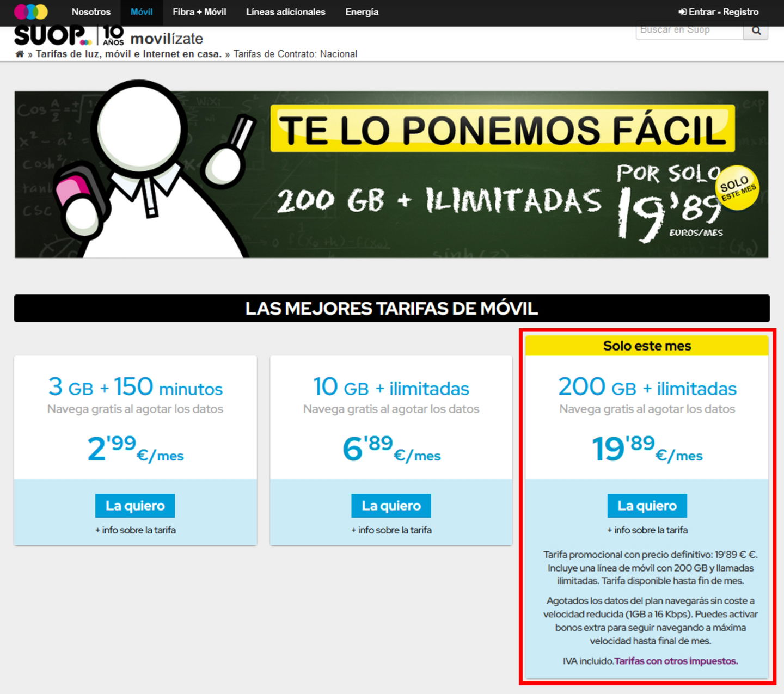This screenshot has height=694, width=784.
Task: Click the 10 GB + ilimitadas title
Action: (391, 387)
